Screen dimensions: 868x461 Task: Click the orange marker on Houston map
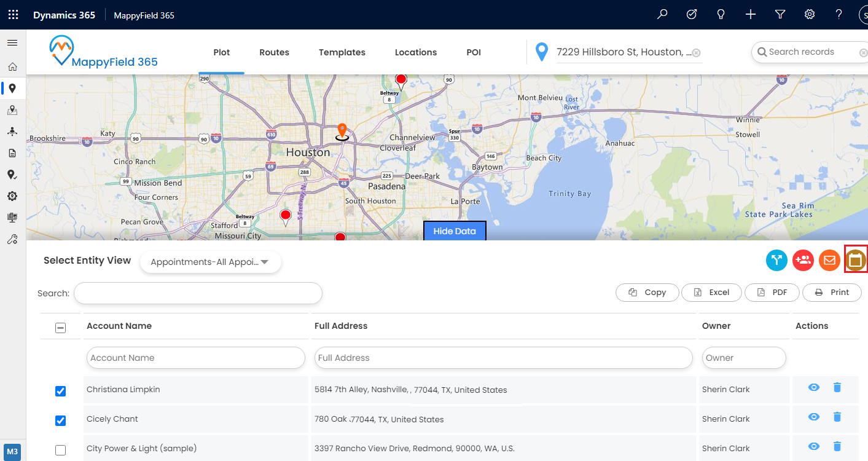tap(342, 131)
